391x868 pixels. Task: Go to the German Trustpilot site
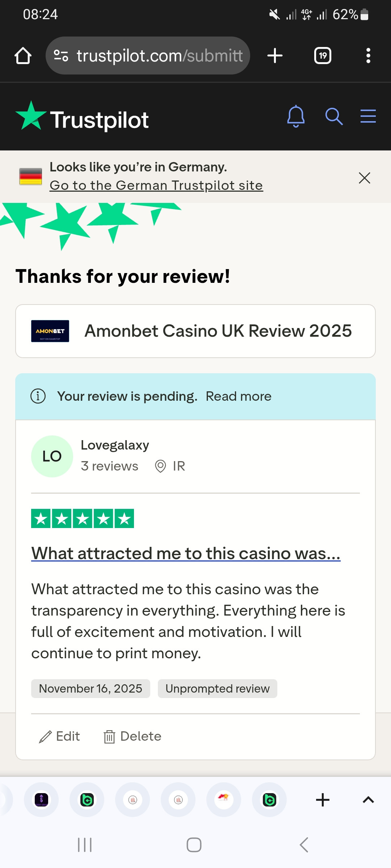(156, 186)
